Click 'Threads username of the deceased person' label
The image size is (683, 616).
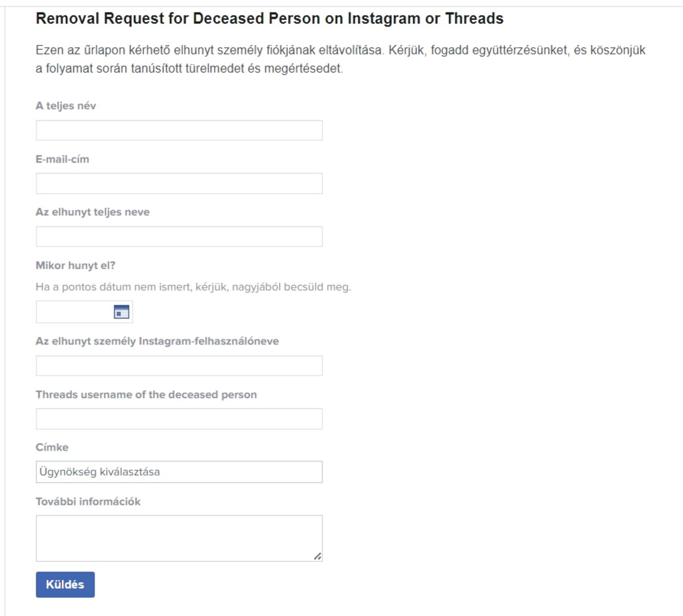tap(146, 395)
